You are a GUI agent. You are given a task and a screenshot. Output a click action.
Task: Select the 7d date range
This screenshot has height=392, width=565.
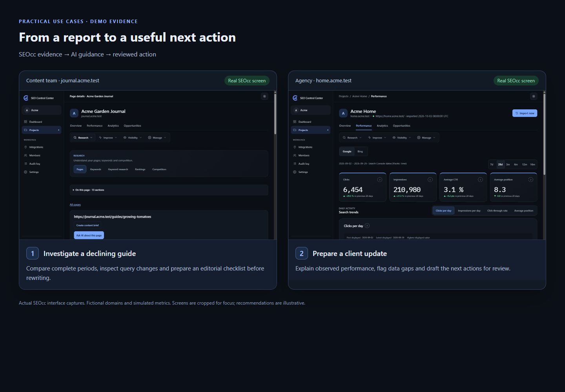492,165
